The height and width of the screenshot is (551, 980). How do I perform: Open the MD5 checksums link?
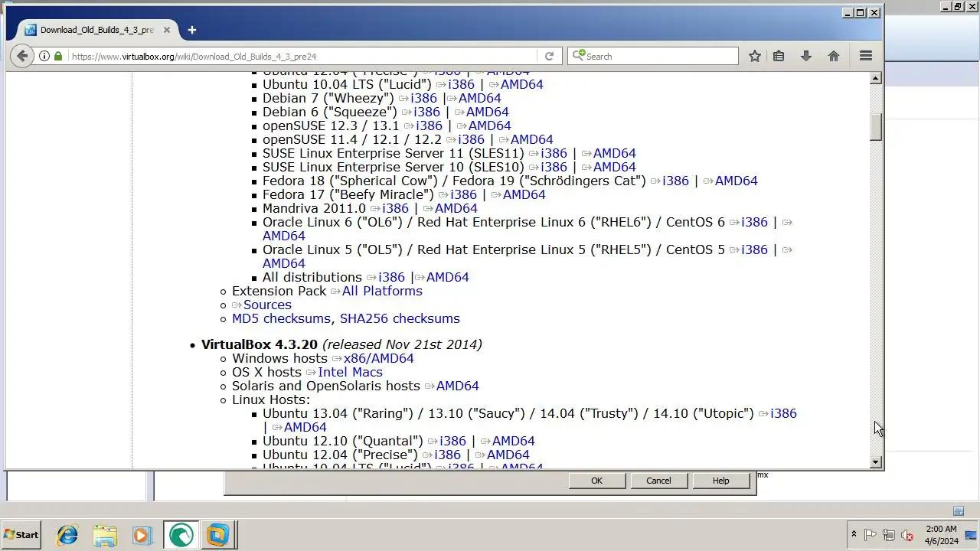click(x=281, y=318)
